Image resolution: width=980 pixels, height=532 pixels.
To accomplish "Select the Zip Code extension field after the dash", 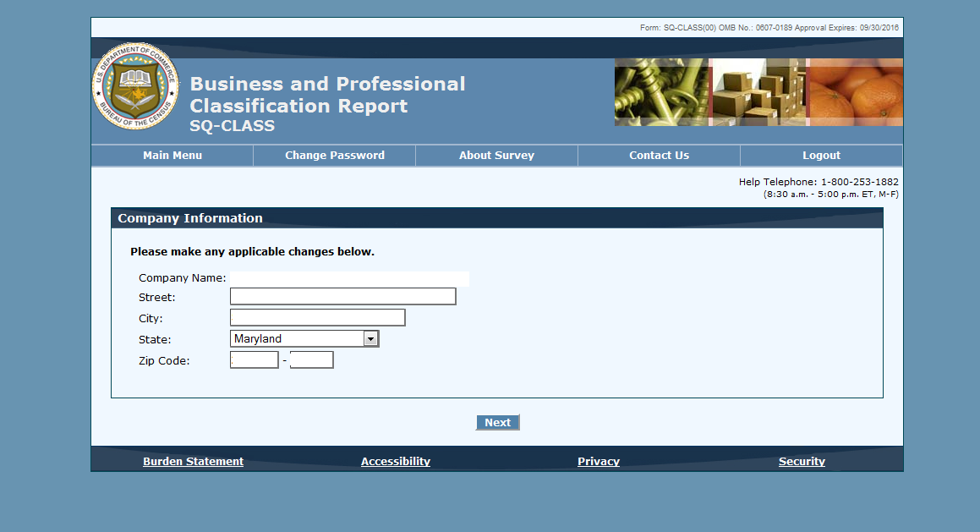I will [311, 360].
